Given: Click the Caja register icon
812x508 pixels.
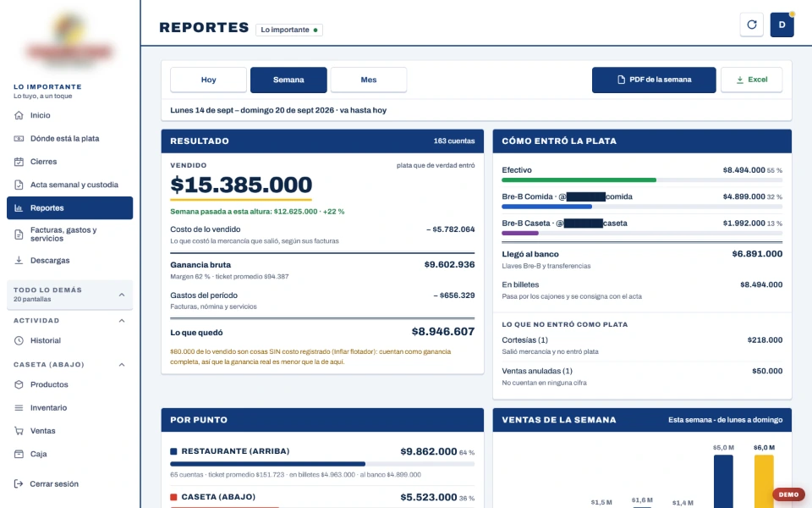Looking at the screenshot, I should [x=19, y=454].
